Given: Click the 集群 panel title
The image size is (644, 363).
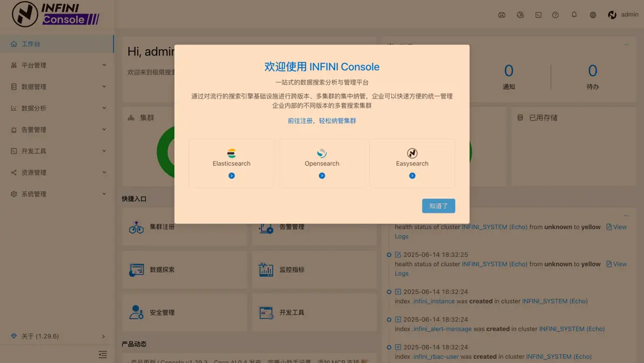Looking at the screenshot, I should point(147,118).
